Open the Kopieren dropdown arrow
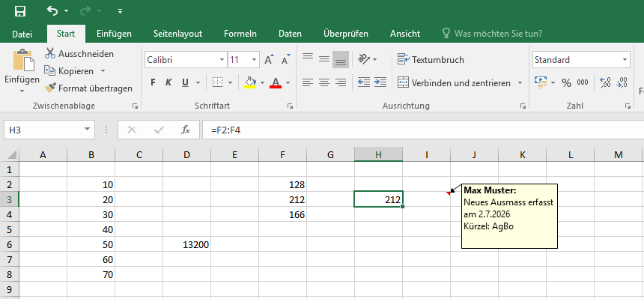This screenshot has width=644, height=299. click(103, 71)
